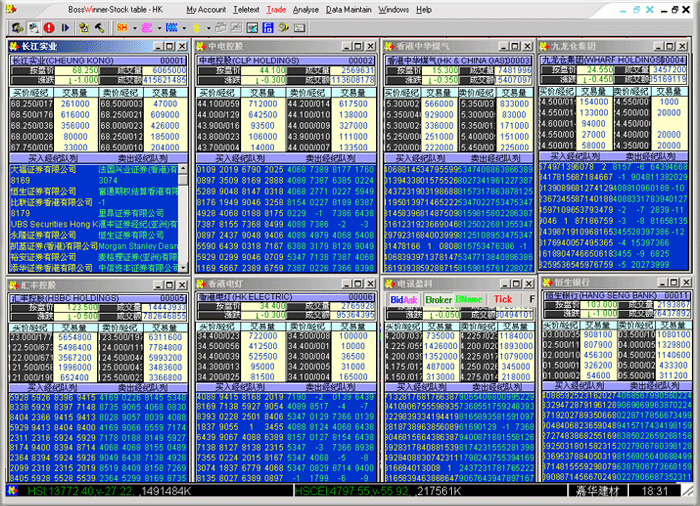The width and height of the screenshot is (700, 506).
Task: Click the HANG SENG BANK 00011 header field
Action: 616,295
